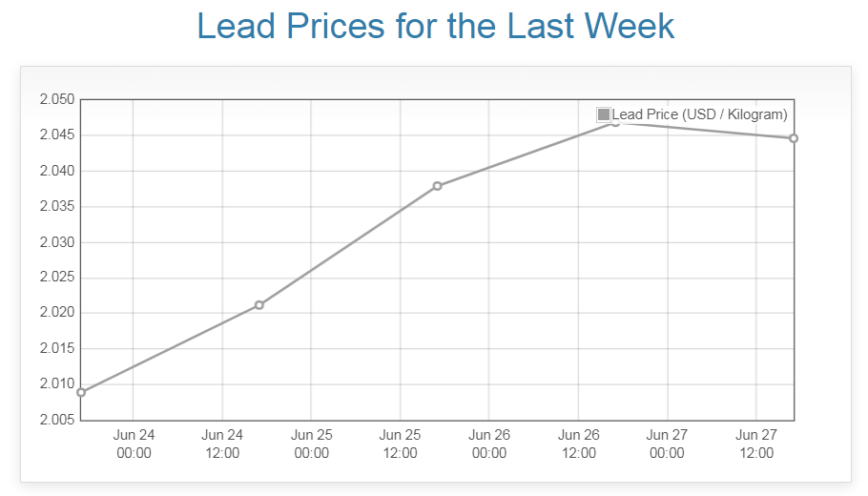Image resolution: width=868 pixels, height=496 pixels.
Task: Click the Jun 24 00:00 x-axis label
Action: (134, 444)
